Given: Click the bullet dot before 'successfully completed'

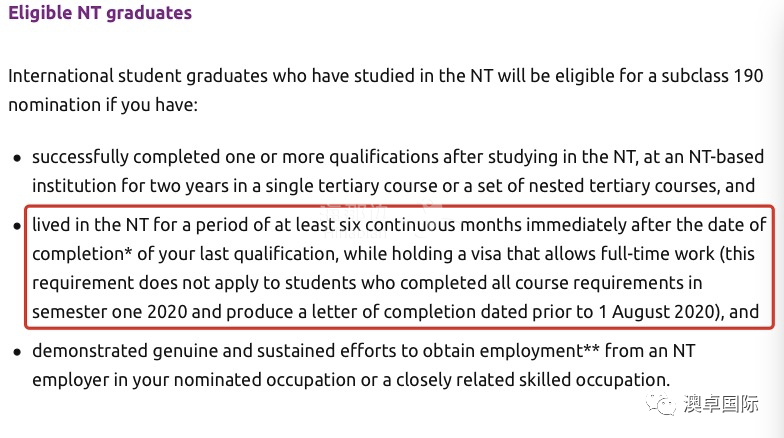Looking at the screenshot, I should pos(18,158).
